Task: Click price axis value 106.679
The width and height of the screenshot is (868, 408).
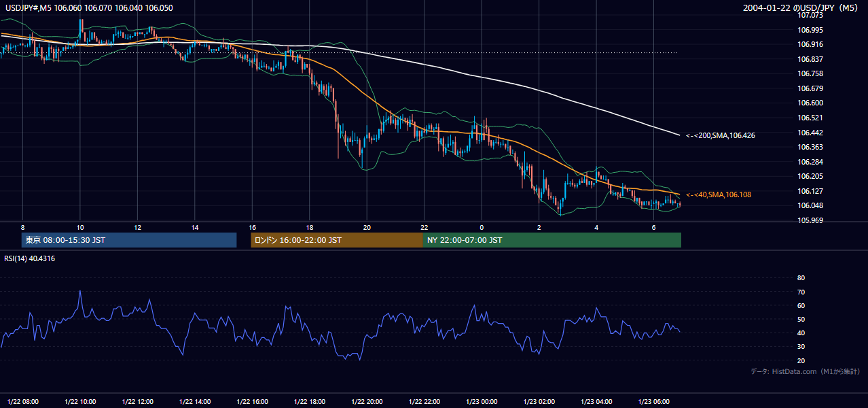Action: point(810,88)
